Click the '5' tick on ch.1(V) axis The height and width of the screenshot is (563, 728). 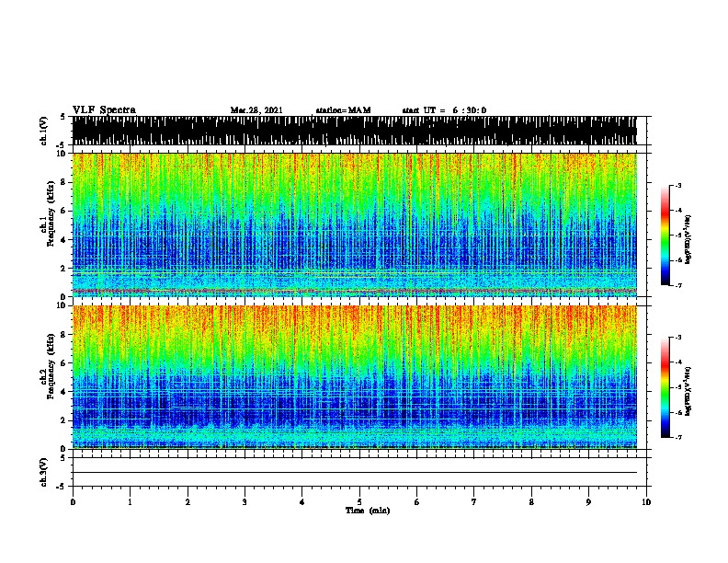(63, 117)
